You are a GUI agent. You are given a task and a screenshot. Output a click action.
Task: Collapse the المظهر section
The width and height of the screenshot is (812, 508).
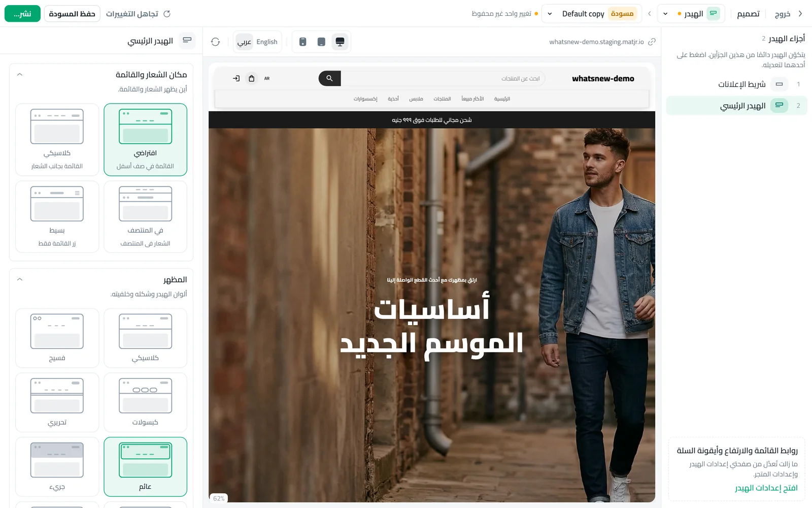click(20, 279)
